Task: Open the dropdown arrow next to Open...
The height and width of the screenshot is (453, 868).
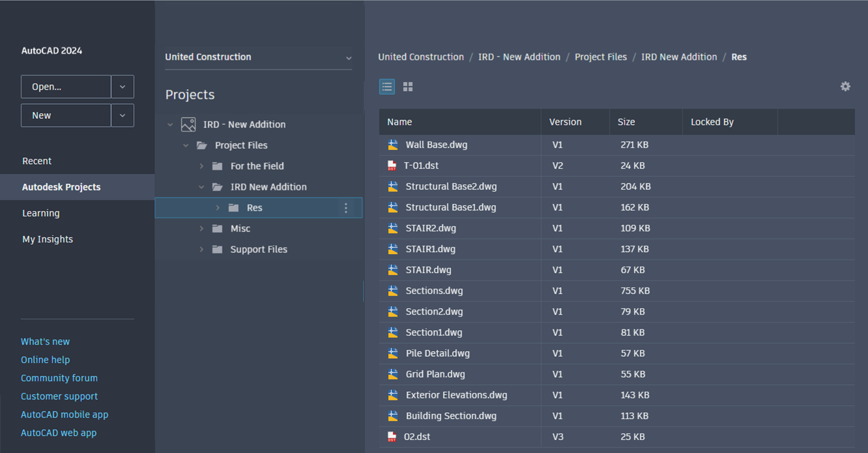Action: 123,86
